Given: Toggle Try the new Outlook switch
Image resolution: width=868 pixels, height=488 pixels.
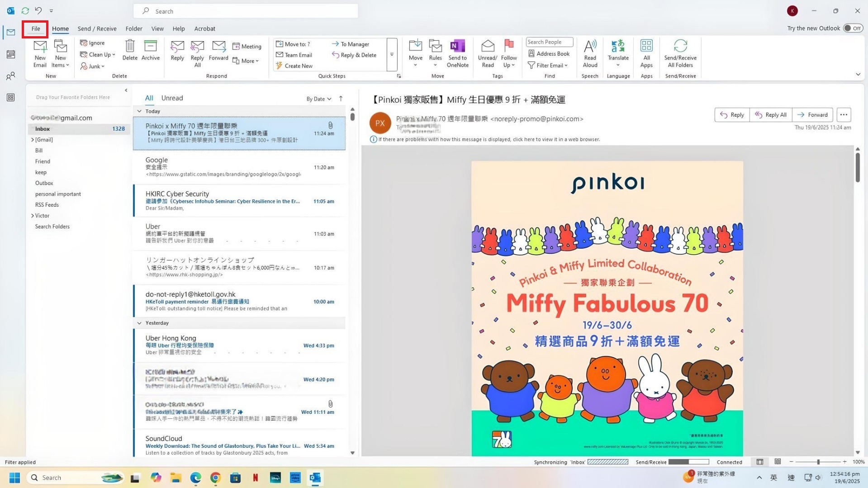Looking at the screenshot, I should pyautogui.click(x=853, y=28).
